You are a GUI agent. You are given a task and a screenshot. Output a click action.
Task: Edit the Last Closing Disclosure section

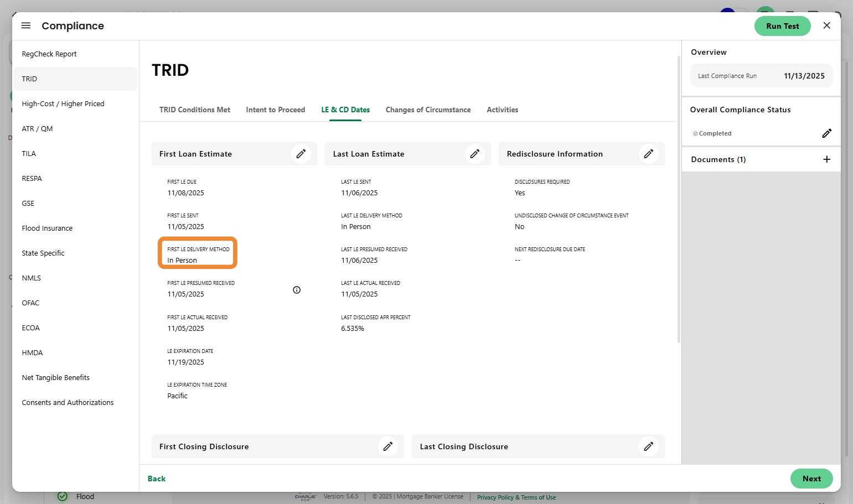pos(648,446)
